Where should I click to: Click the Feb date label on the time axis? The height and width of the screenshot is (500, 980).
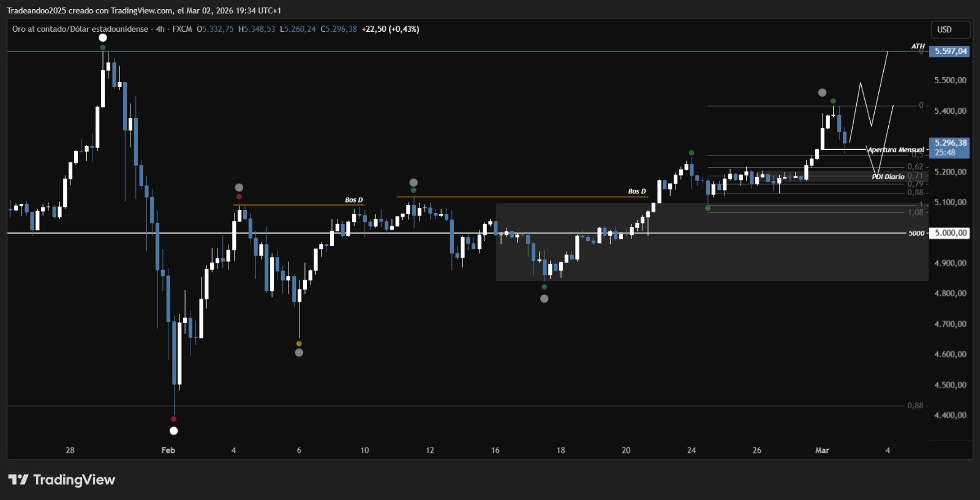click(168, 450)
